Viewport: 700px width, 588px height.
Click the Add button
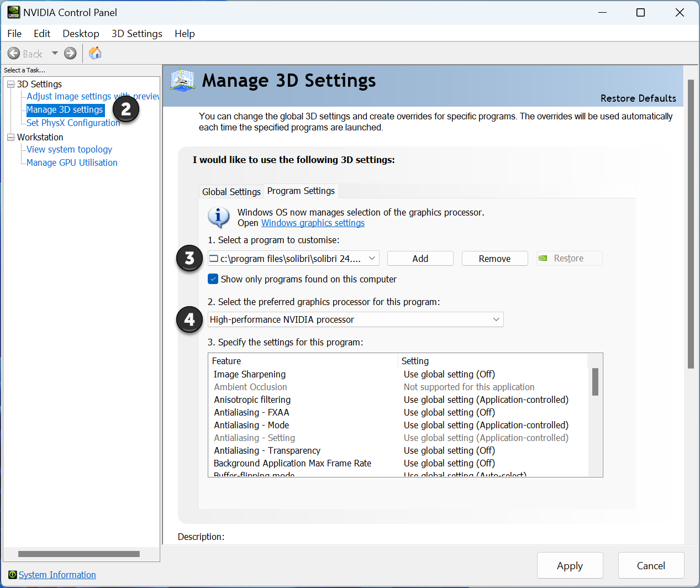click(420, 259)
